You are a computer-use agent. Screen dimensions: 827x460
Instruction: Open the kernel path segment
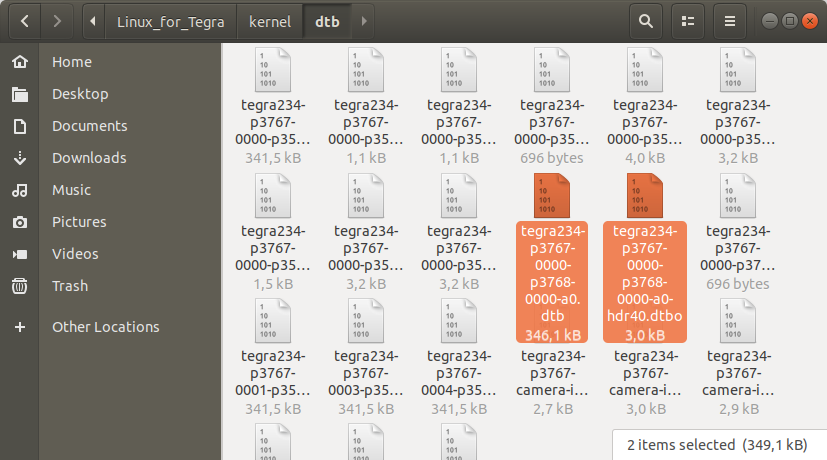[x=270, y=22]
